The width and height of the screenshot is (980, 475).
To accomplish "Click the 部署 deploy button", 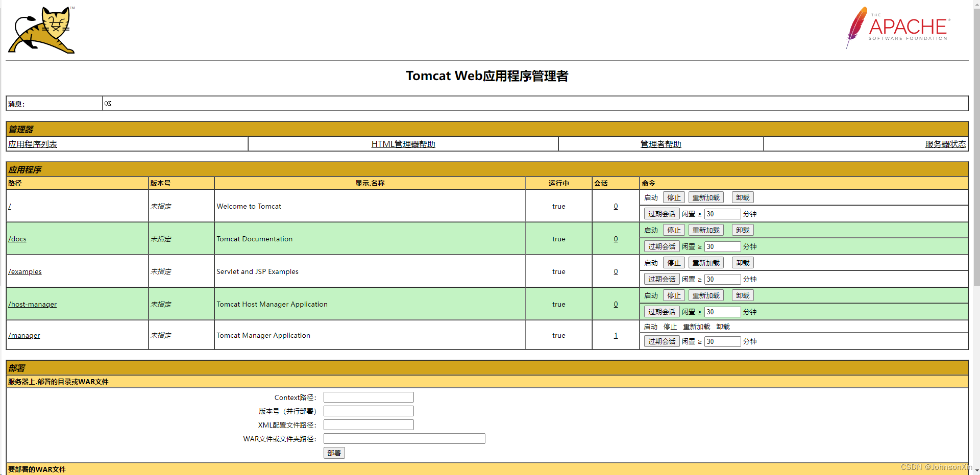I will click(334, 453).
